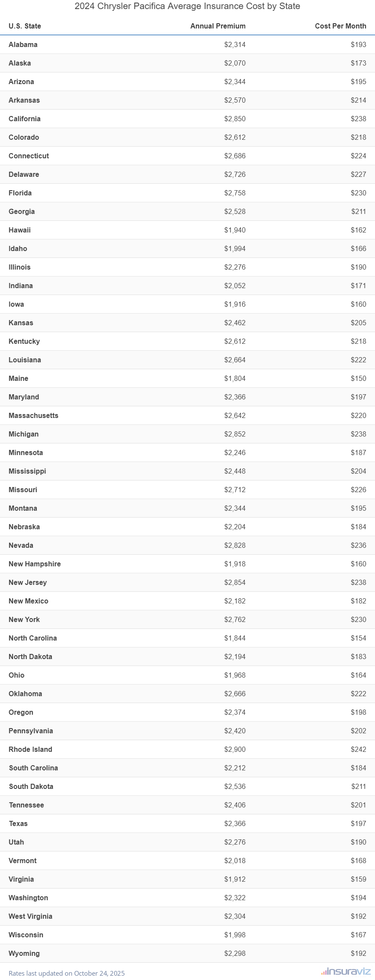Click the U.S. State column header
This screenshot has width=375, height=980.
pyautogui.click(x=25, y=26)
